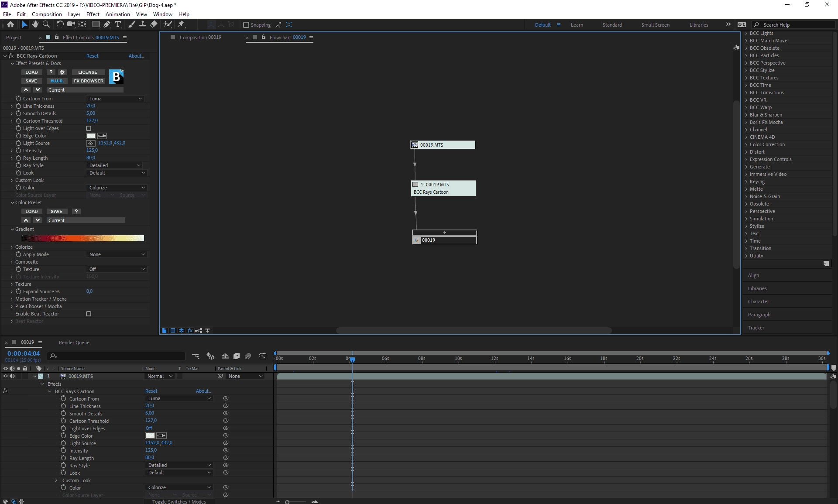Select the Brush tool
The image size is (838, 504).
coord(132,24)
